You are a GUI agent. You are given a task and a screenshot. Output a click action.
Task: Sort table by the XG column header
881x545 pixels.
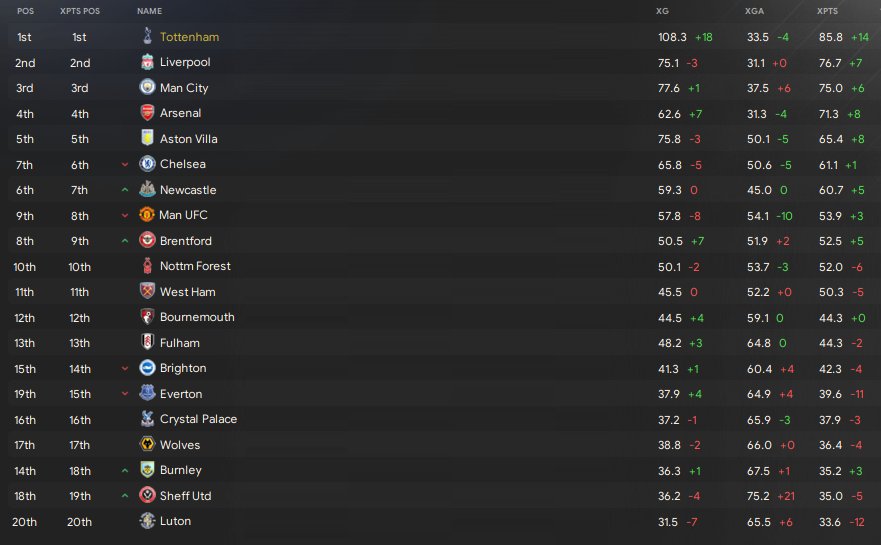[662, 11]
